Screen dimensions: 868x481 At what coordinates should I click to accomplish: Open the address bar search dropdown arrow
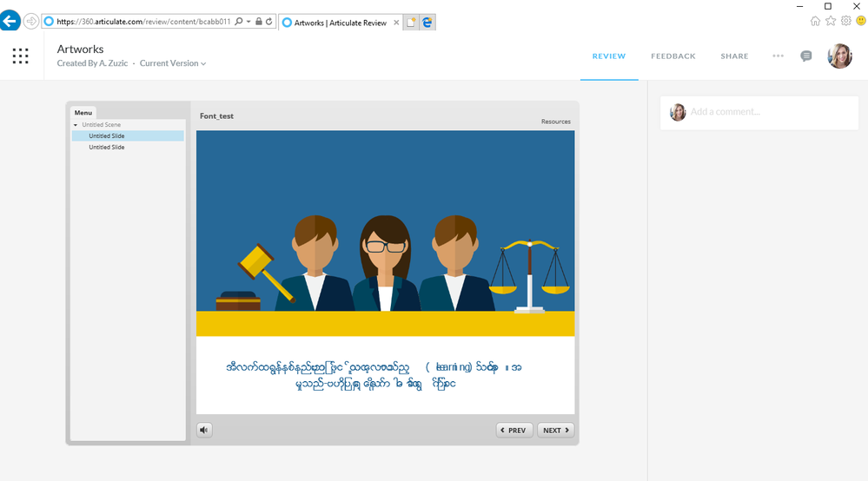248,21
